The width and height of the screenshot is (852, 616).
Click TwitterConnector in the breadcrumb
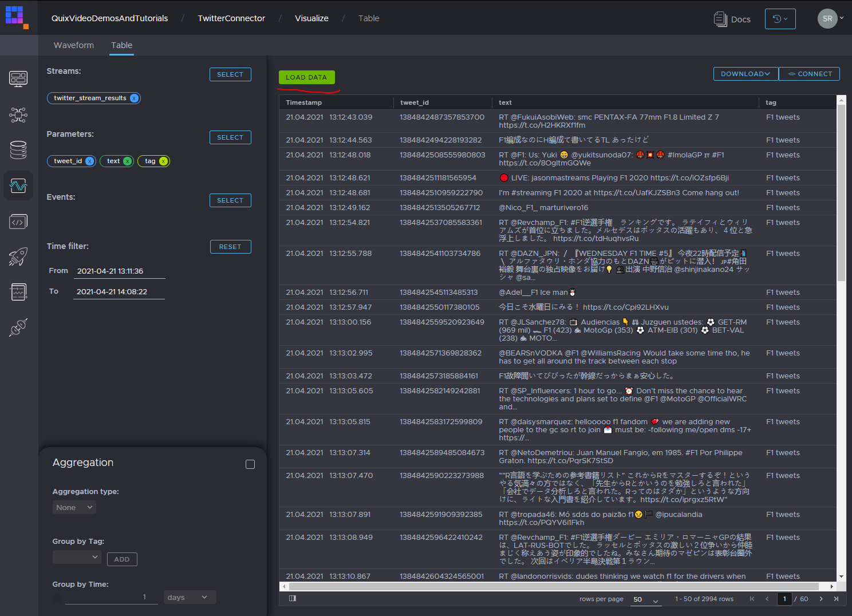point(231,18)
